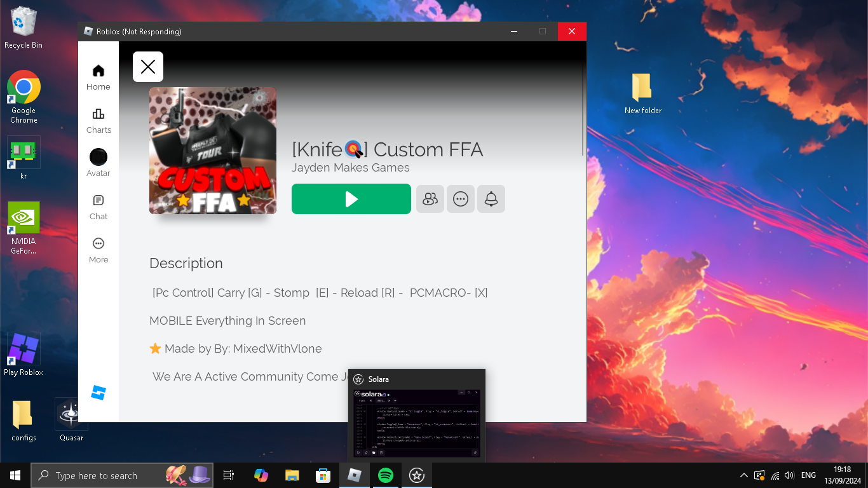The height and width of the screenshot is (488, 868).
Task: Select the New folder desktop icon
Action: point(642,93)
